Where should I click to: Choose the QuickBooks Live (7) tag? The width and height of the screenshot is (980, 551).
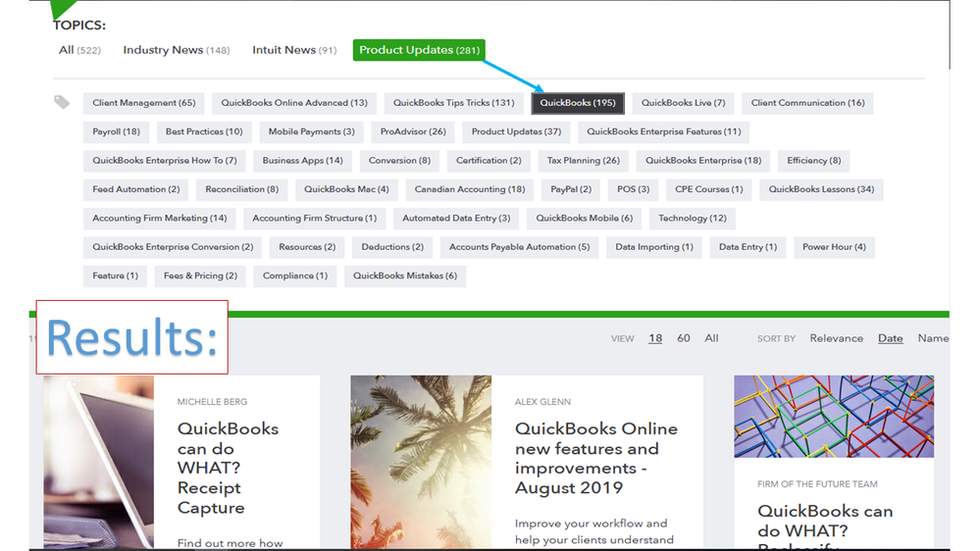coord(683,103)
